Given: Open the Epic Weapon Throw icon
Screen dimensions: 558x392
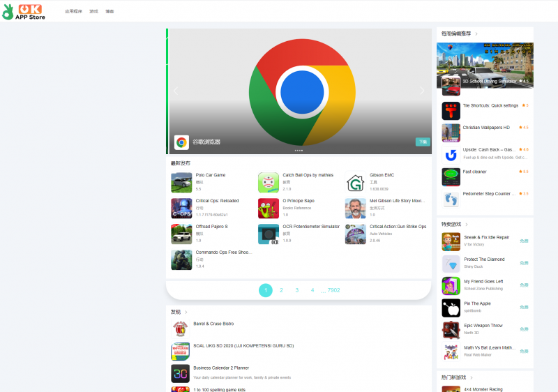Looking at the screenshot, I should pyautogui.click(x=451, y=330).
